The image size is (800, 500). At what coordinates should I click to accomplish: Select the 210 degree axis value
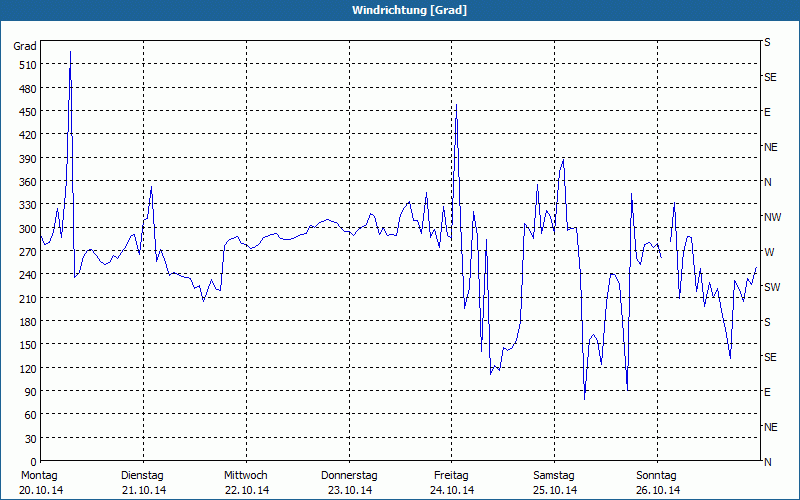[x=28, y=298]
